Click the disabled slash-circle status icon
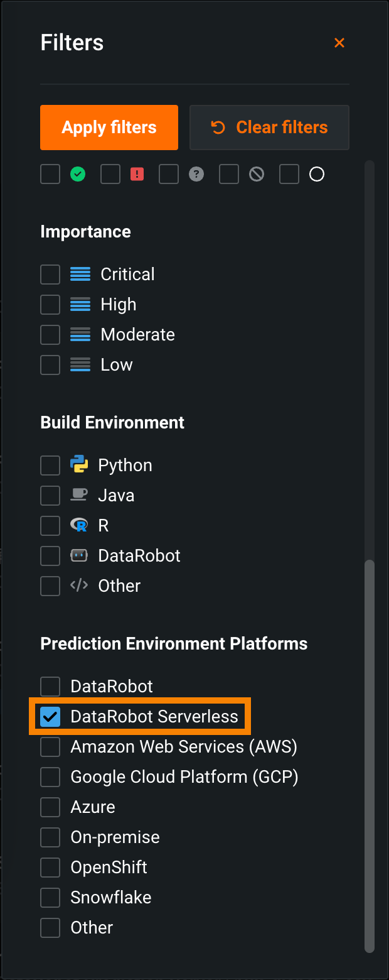 pos(257,174)
